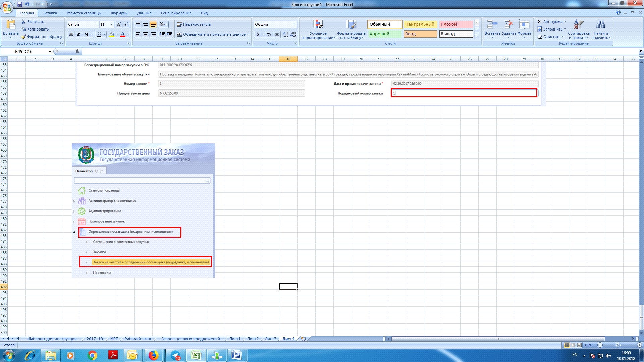The height and width of the screenshot is (362, 644).
Task: Open Find and Select binoculars icon
Action: (x=600, y=24)
